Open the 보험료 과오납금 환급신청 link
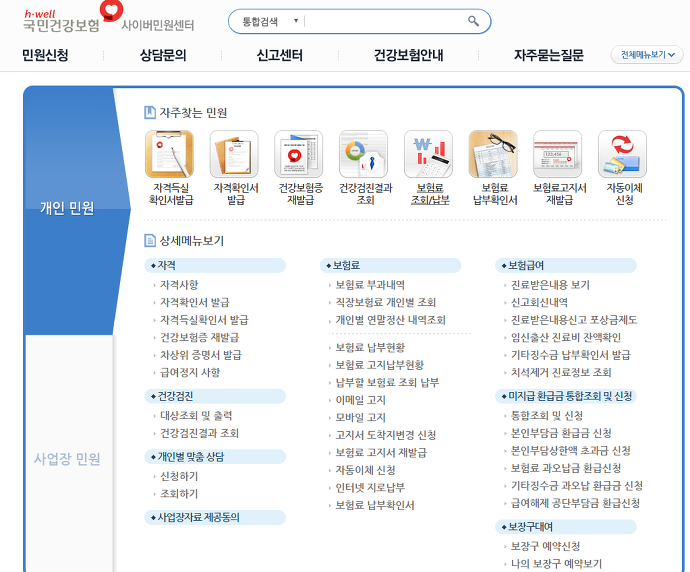The height and width of the screenshot is (572, 690). 565,468
